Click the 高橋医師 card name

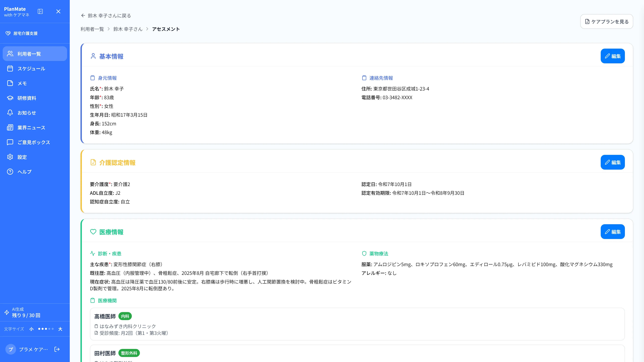click(x=105, y=316)
